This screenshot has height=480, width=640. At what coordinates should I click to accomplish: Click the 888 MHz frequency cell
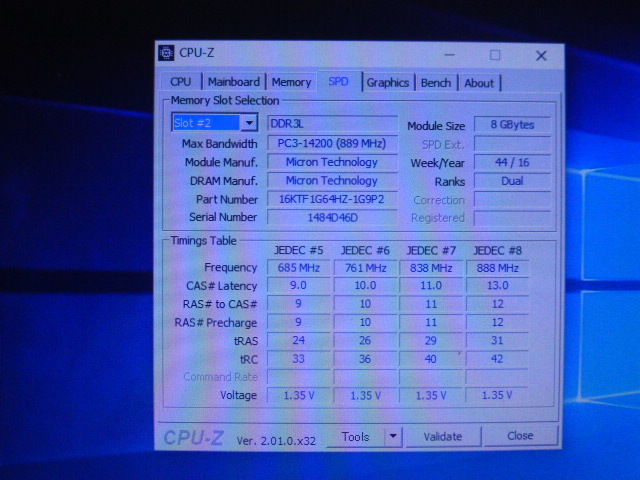pos(497,268)
